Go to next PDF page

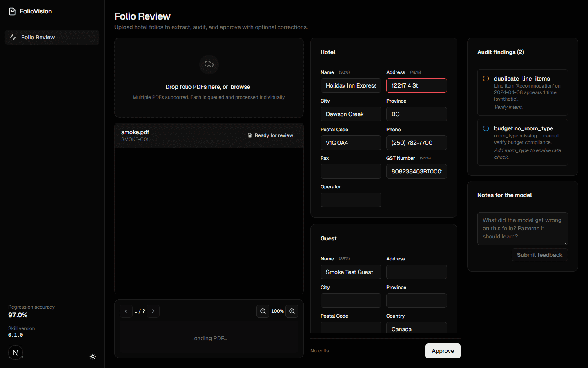[x=153, y=311]
